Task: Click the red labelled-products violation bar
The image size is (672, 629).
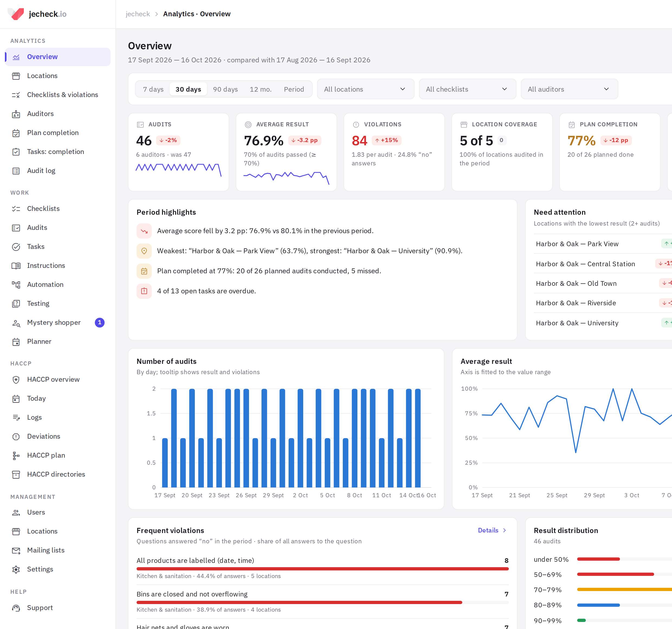Action: [x=322, y=569]
